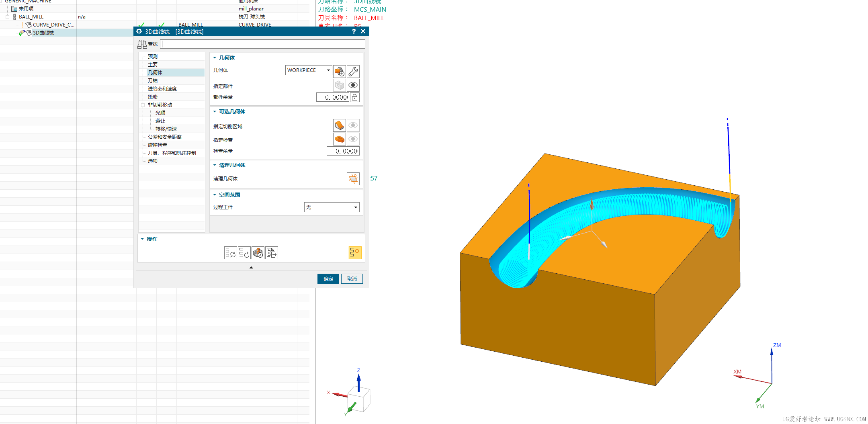Close the 3D曲线铣 dialog
Viewport: 868px width, 424px height.
click(363, 31)
